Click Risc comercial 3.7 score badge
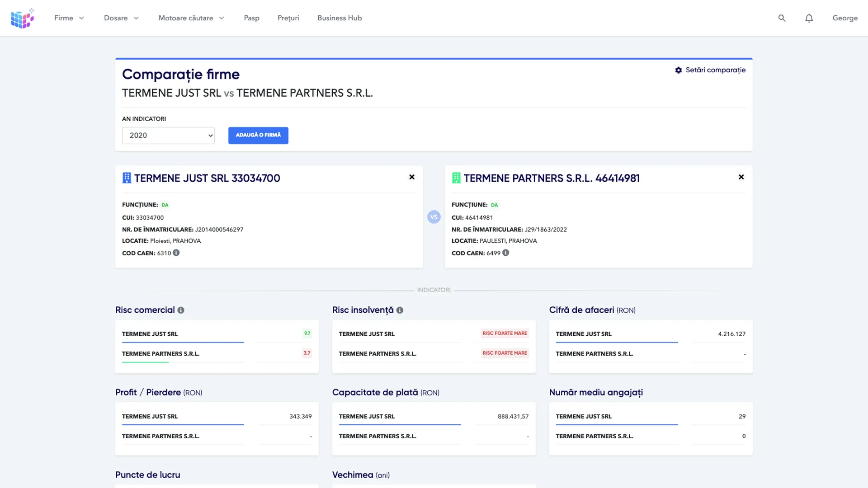Screen dimensions: 868x488 coord(307,353)
